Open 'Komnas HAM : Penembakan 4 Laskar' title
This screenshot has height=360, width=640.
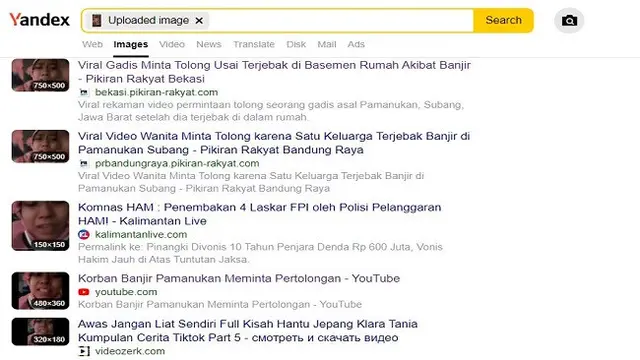point(260,214)
